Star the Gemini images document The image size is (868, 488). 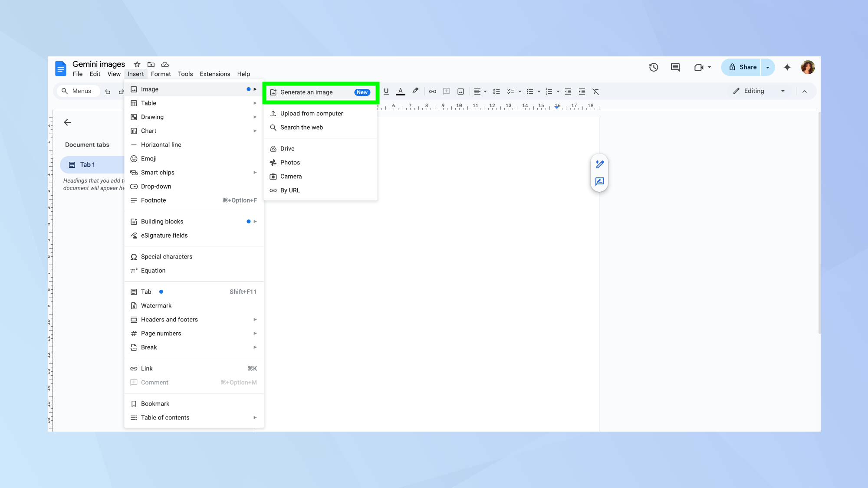(137, 64)
